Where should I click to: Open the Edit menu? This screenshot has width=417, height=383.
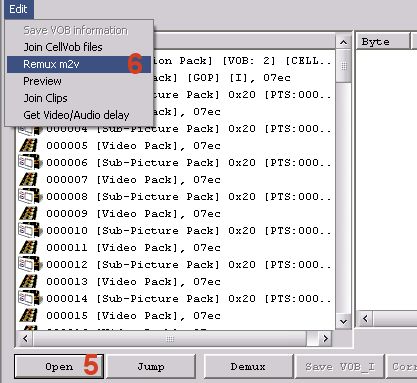click(x=18, y=9)
